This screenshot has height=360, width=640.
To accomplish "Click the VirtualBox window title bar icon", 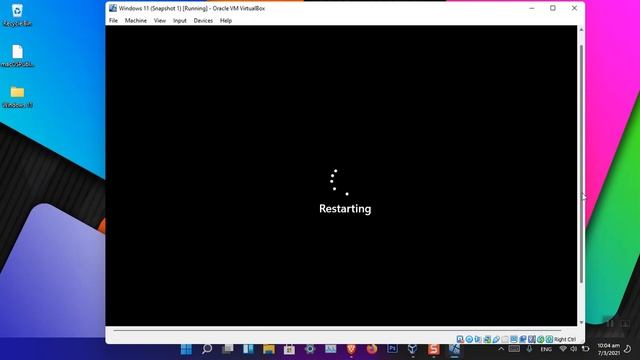I will [113, 8].
